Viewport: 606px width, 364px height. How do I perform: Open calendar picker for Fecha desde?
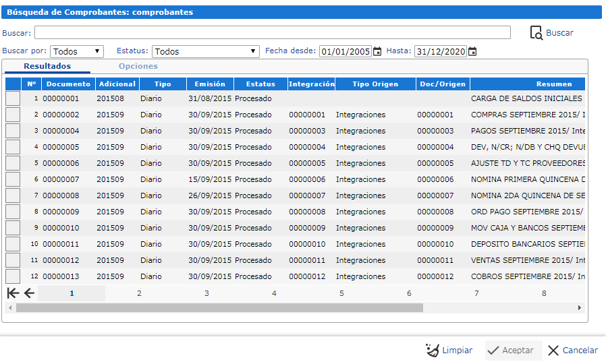[378, 51]
